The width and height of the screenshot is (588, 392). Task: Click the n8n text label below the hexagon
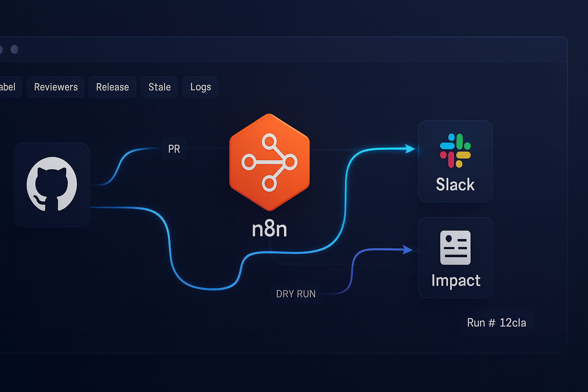click(269, 229)
